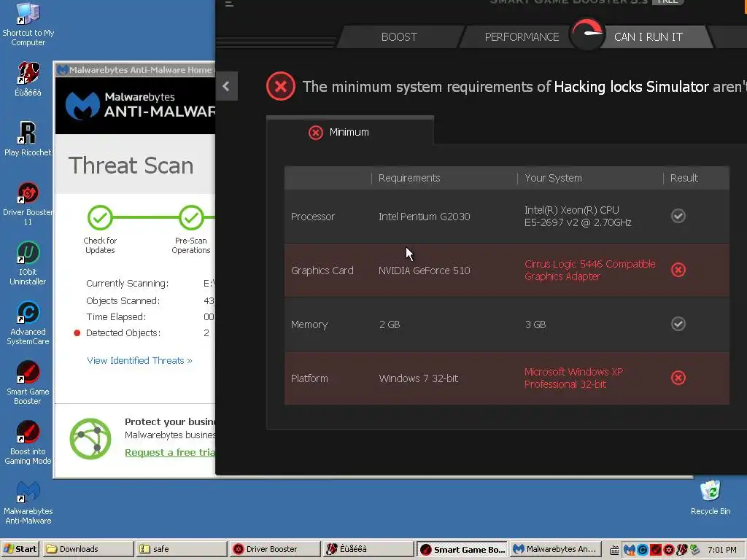
Task: Click the Intel Xeon CPU E5-2697 v2 text
Action: pyautogui.click(x=578, y=216)
